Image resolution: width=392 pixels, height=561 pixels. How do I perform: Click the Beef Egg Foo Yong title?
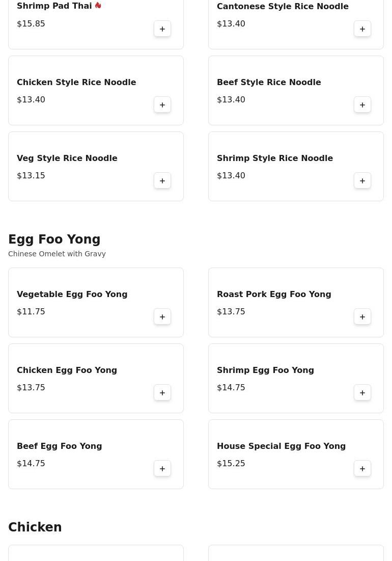tap(59, 446)
